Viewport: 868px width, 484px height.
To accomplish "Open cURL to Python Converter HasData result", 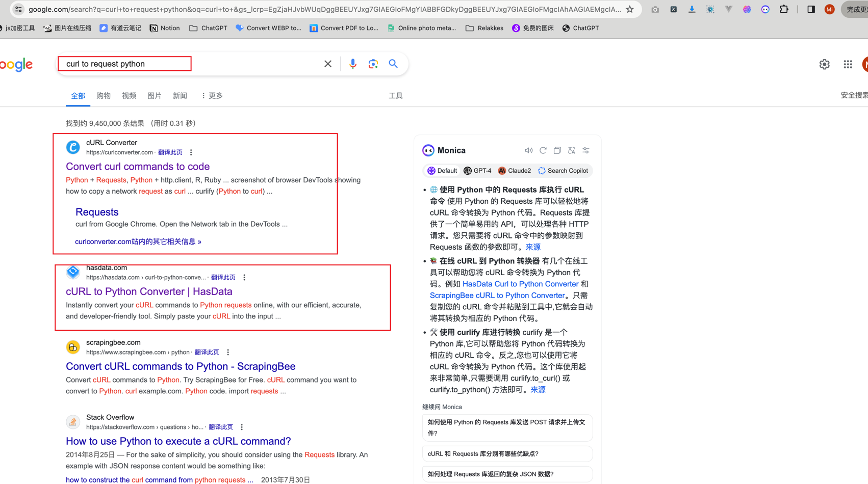I will coord(149,291).
